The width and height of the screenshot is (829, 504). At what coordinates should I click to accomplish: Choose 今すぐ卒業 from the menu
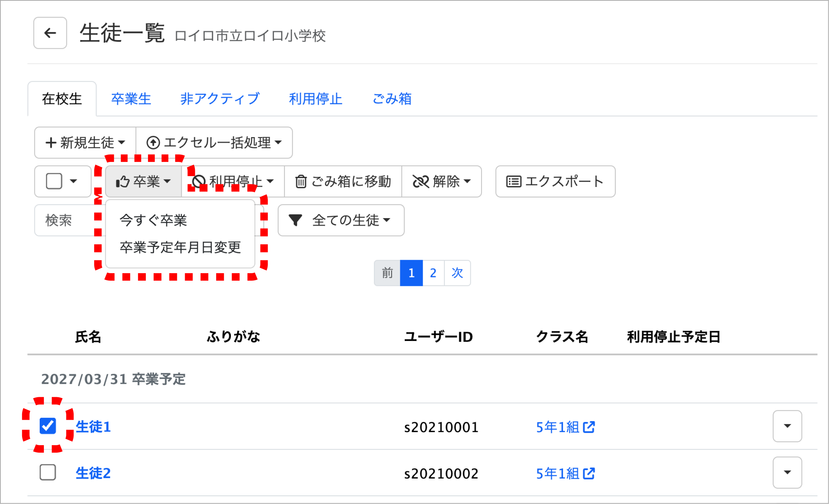click(153, 220)
